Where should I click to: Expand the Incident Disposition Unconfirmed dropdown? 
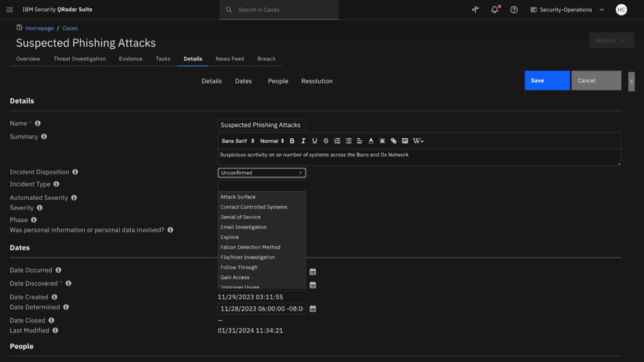262,173
